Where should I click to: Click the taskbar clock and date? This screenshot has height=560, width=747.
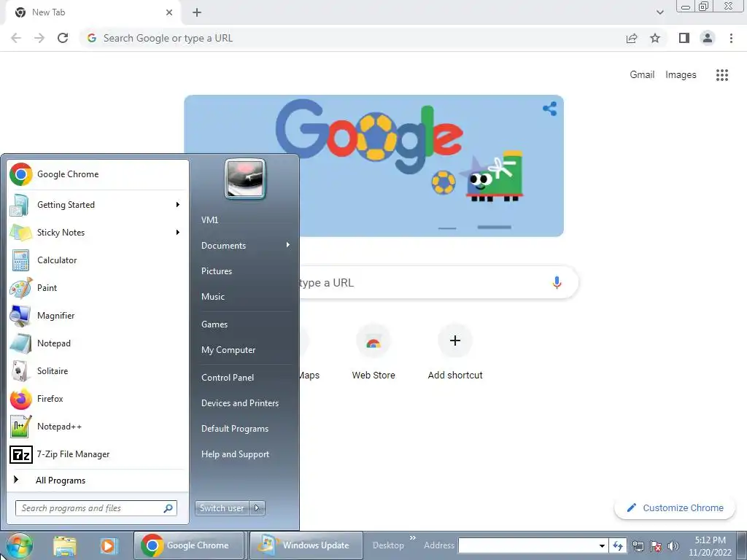(x=710, y=546)
